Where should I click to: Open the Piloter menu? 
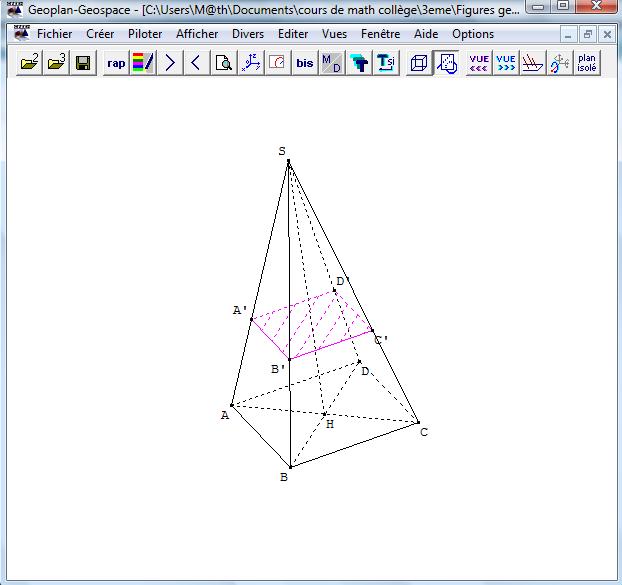click(145, 34)
